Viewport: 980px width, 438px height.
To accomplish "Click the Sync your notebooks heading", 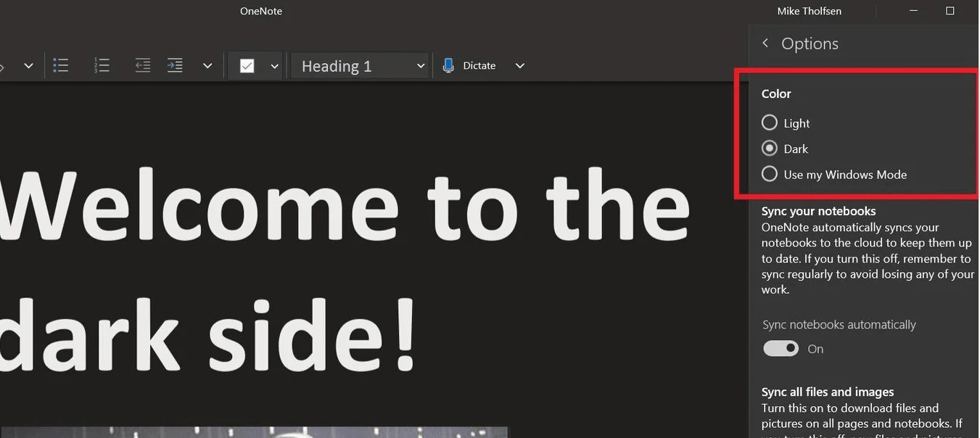I will [x=818, y=210].
